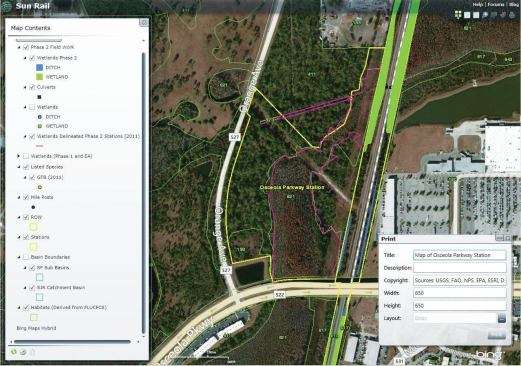521x366 pixels.
Task: Collapse the Stations layer arrow
Action: [x=19, y=237]
